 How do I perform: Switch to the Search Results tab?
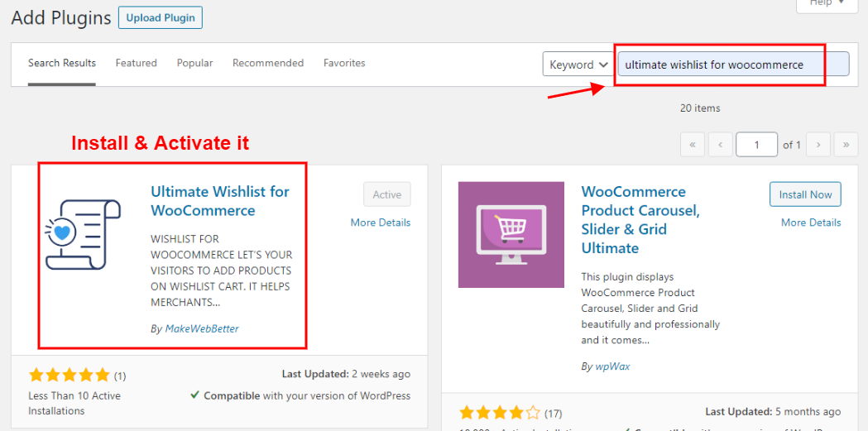click(62, 63)
